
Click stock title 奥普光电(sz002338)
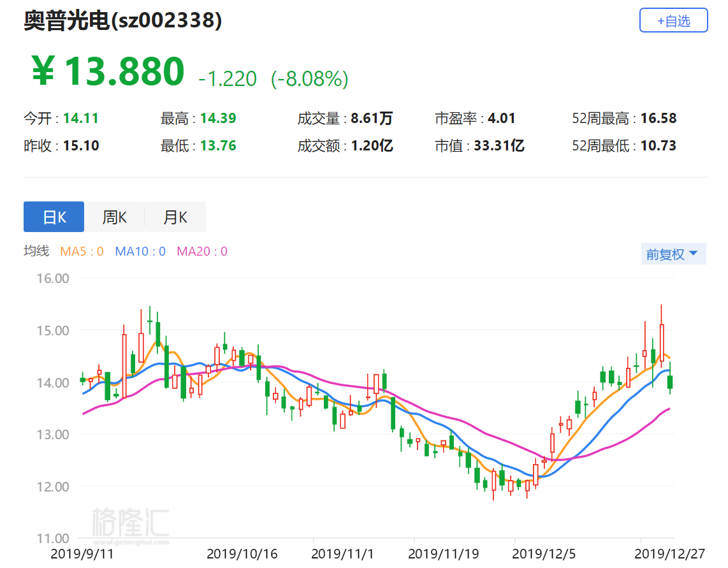click(x=123, y=20)
